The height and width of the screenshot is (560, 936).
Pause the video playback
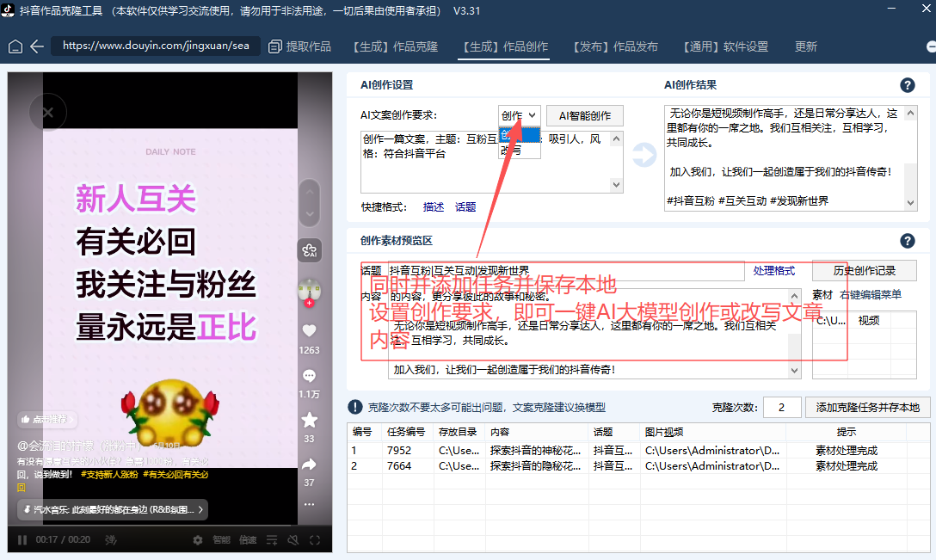[x=22, y=540]
